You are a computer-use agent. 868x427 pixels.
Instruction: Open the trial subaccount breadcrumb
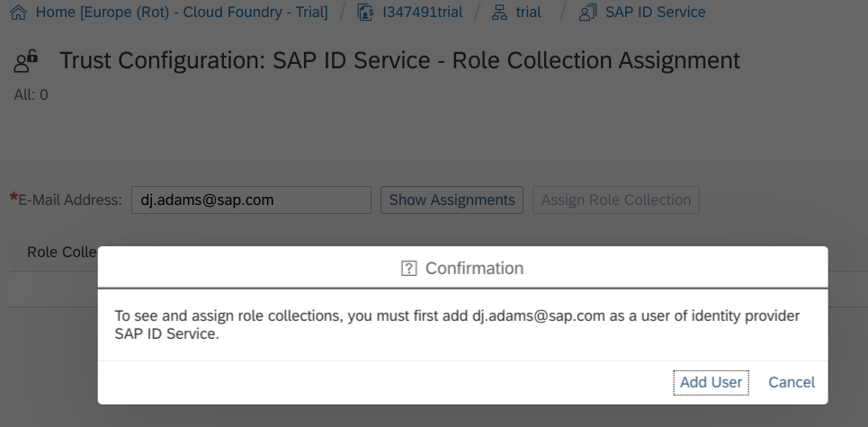coord(528,13)
